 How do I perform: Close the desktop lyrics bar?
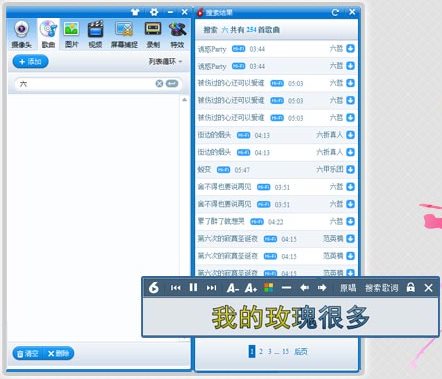[x=429, y=287]
